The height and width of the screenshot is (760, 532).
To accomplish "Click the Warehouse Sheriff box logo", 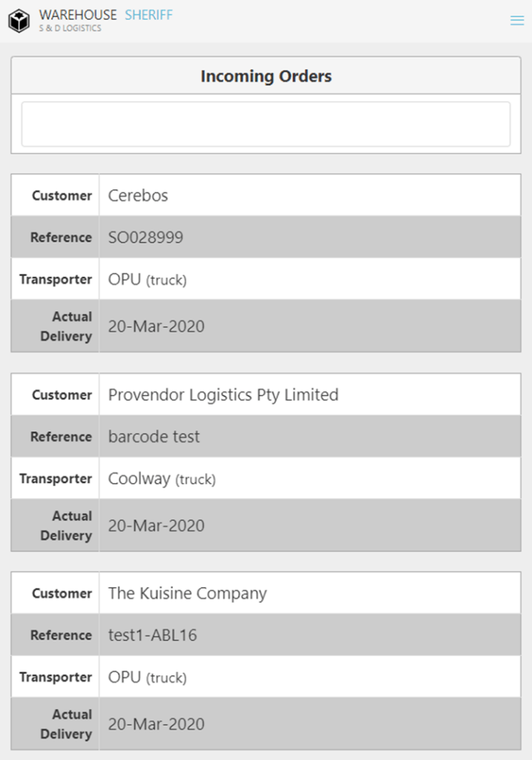I will pyautogui.click(x=19, y=21).
